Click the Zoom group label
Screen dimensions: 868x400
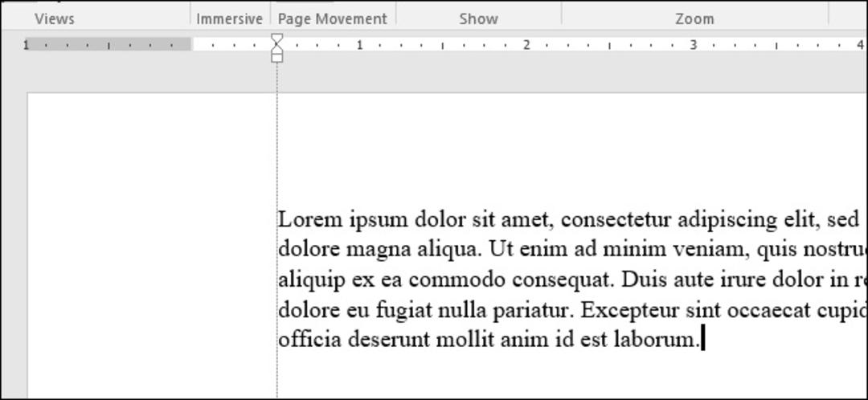(694, 18)
